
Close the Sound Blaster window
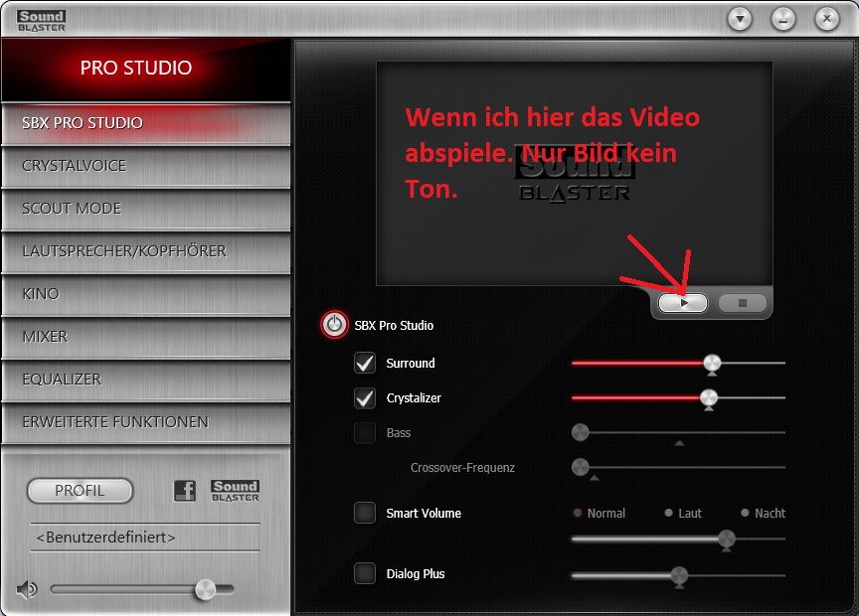(827, 20)
